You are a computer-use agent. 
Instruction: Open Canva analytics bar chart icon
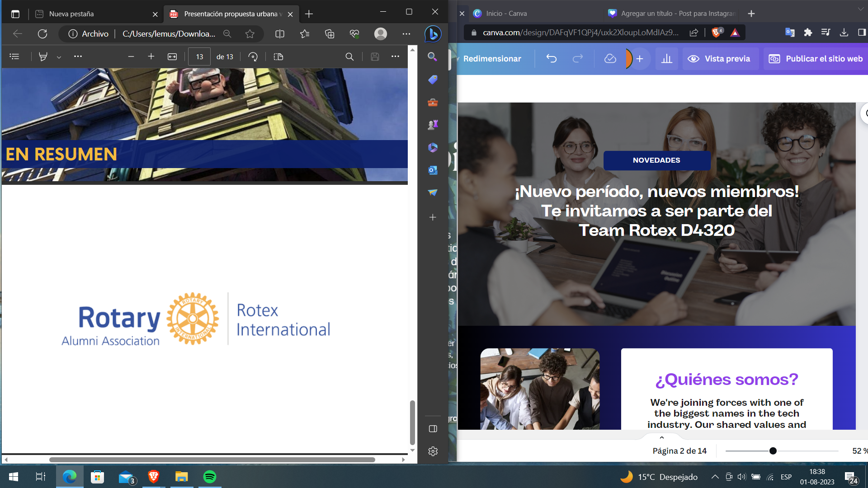666,59
